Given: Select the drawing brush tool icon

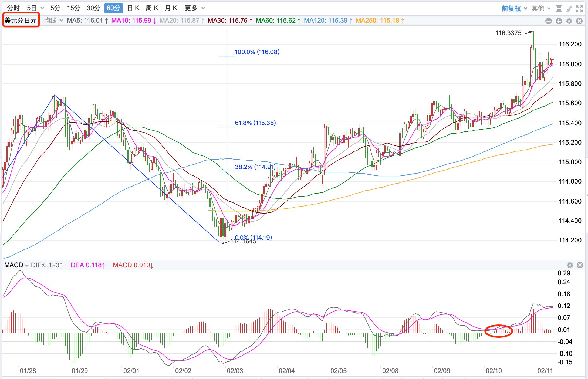Looking at the screenshot, I should pyautogui.click(x=569, y=9).
